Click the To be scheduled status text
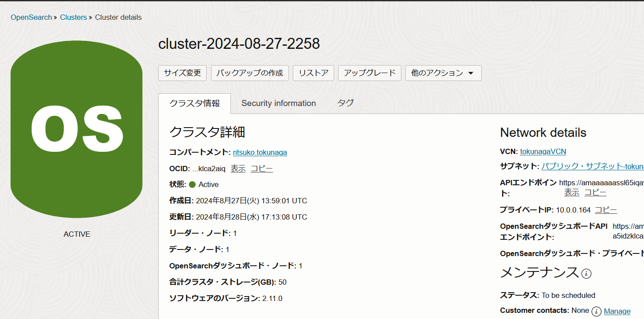 (x=568, y=295)
